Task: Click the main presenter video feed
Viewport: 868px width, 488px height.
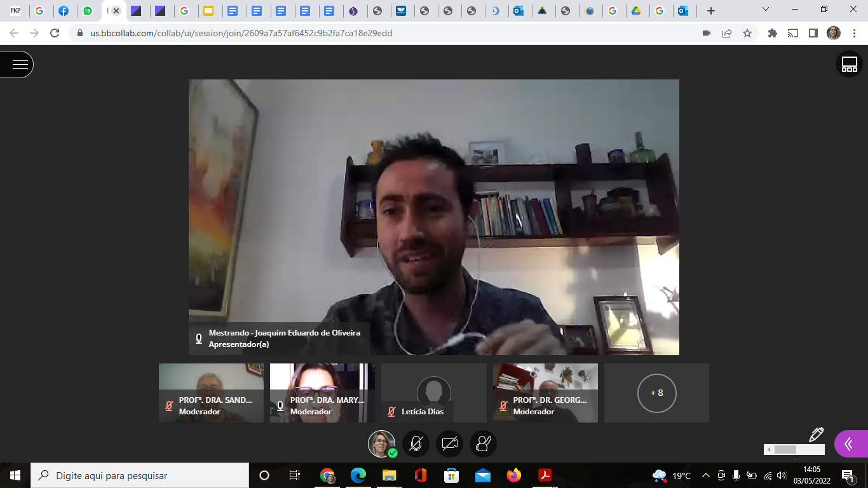Action: tap(434, 217)
